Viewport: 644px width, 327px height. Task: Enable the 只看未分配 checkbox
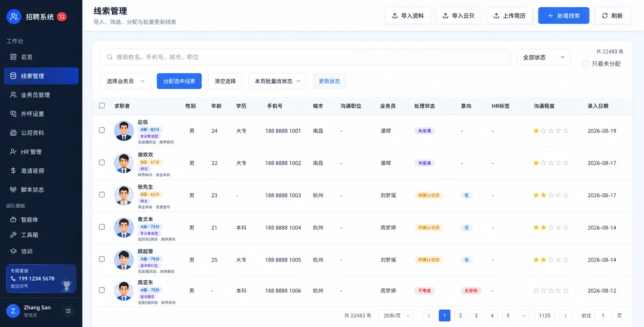pos(585,64)
